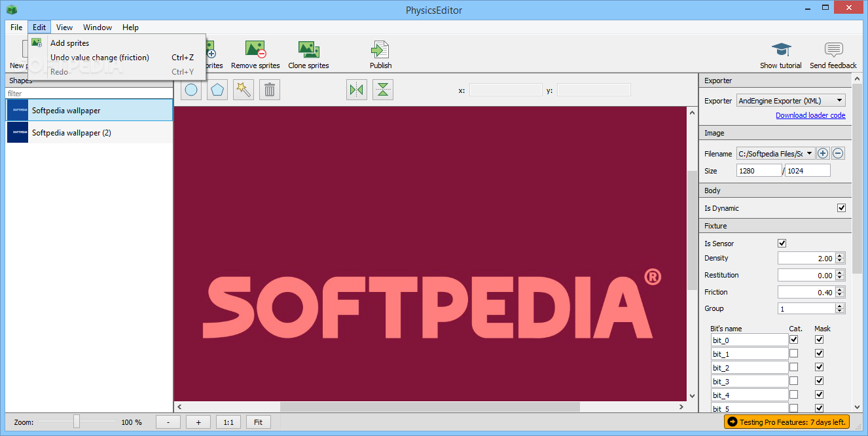
Task: Click the Send feedback speech bubble
Action: click(x=833, y=50)
